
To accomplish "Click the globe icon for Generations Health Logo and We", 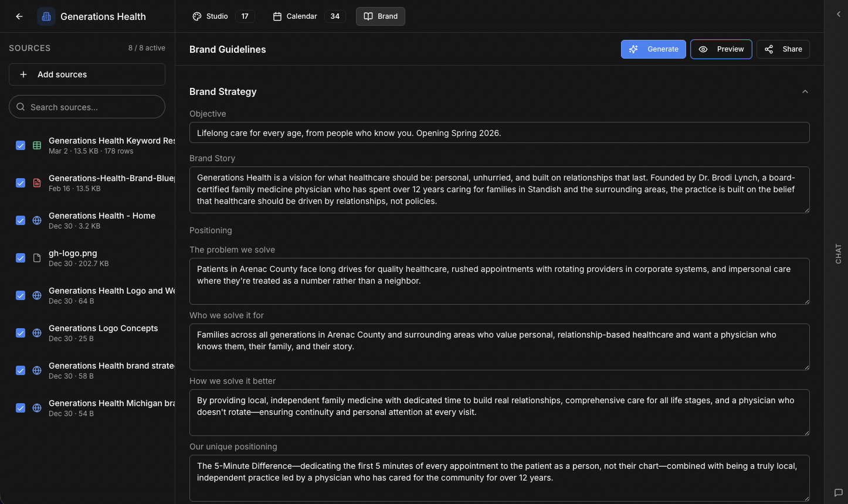I will [37, 295].
